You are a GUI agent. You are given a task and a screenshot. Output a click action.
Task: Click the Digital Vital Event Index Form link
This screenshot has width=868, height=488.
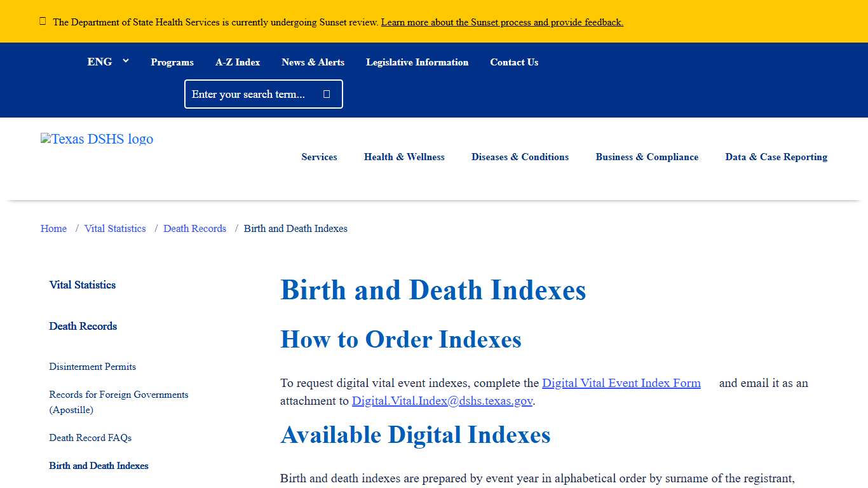(621, 383)
